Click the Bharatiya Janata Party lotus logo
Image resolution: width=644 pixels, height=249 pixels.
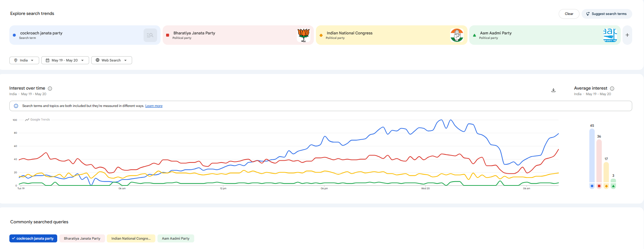point(303,35)
